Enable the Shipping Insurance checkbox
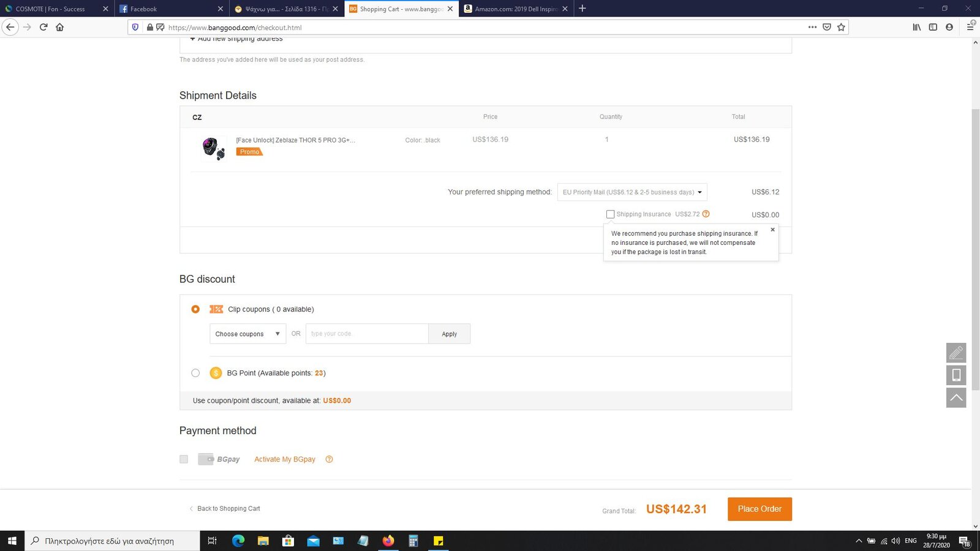 tap(610, 214)
